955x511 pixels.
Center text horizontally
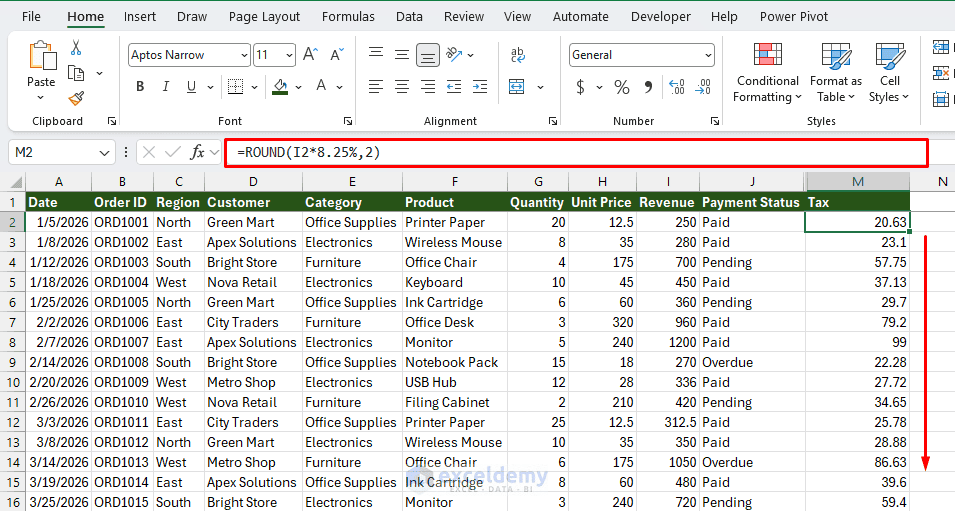(402, 86)
